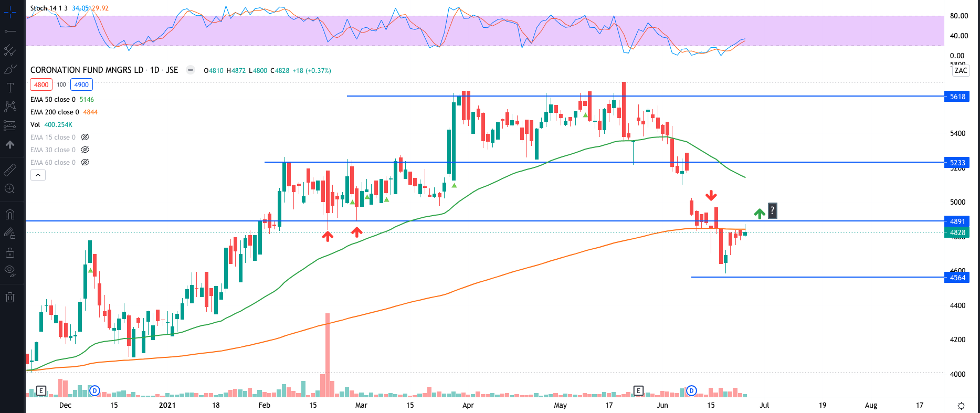Click the June dividend D marker
This screenshot has height=413, width=980.
pyautogui.click(x=691, y=390)
